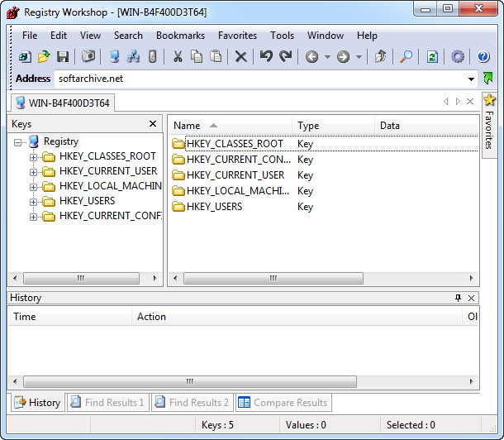Image resolution: width=504 pixels, height=440 pixels.
Task: Open the Edit menu
Action: point(59,36)
